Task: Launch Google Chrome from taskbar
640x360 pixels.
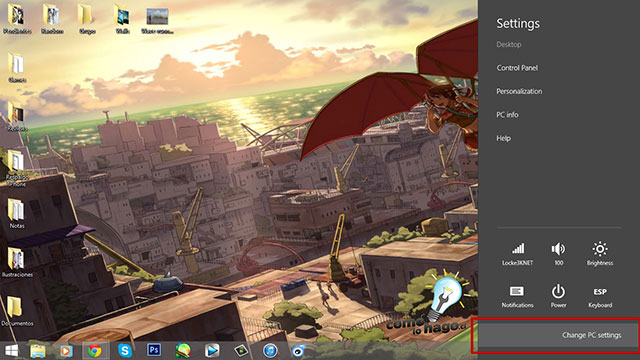Action: tap(95, 351)
